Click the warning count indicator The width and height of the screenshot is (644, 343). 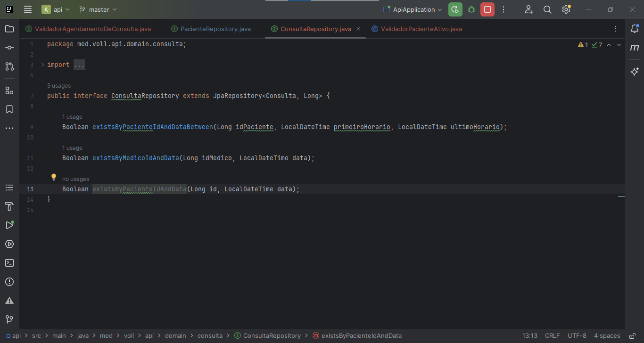click(583, 45)
